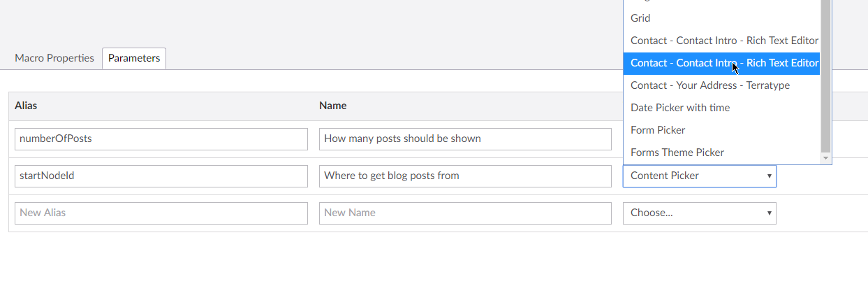Select the Parameters tab

(134, 58)
